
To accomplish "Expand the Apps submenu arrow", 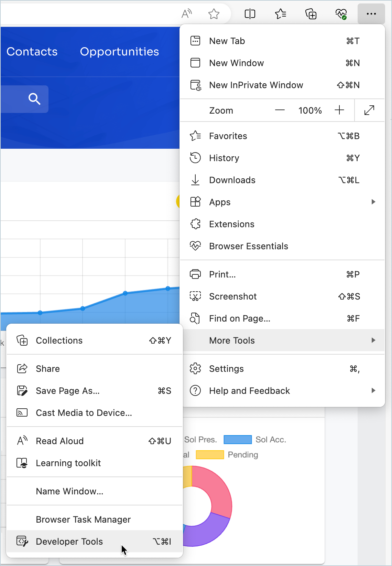I will tap(373, 202).
